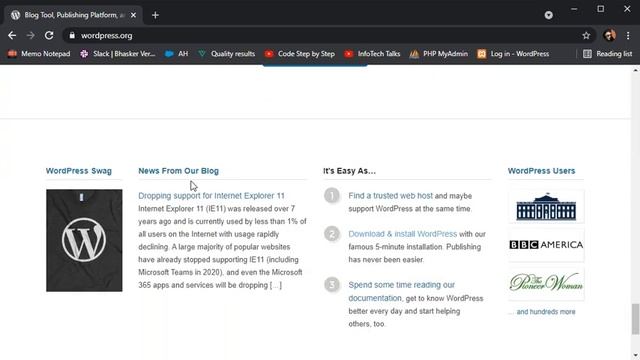Click Find a trusted web host link
The image size is (640, 360).
tap(390, 196)
